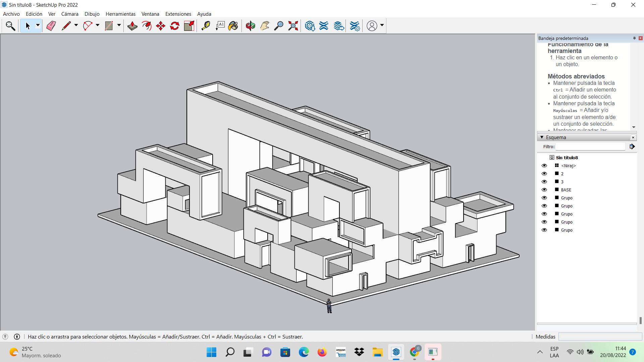Image resolution: width=644 pixels, height=362 pixels.
Task: Collapse the Esquema panel
Action: coord(542,137)
